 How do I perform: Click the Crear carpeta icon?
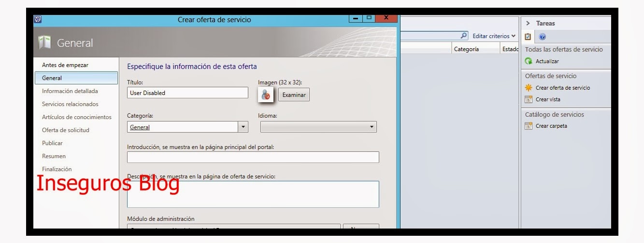(x=529, y=126)
